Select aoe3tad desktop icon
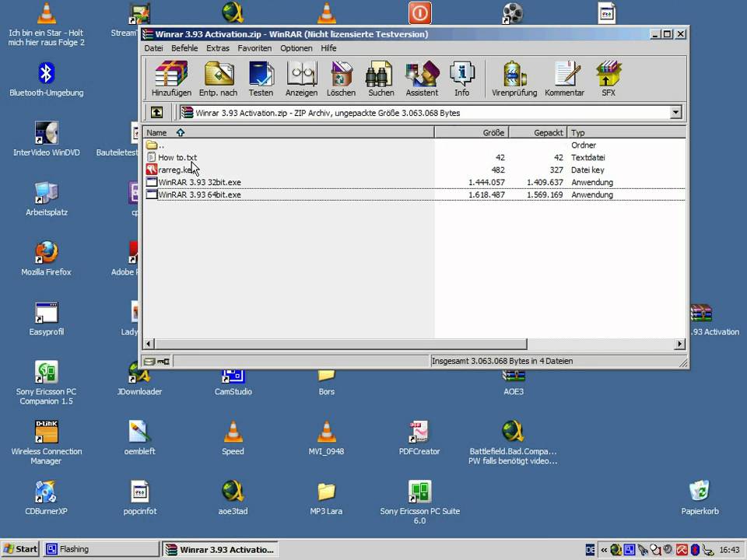 pos(233,498)
